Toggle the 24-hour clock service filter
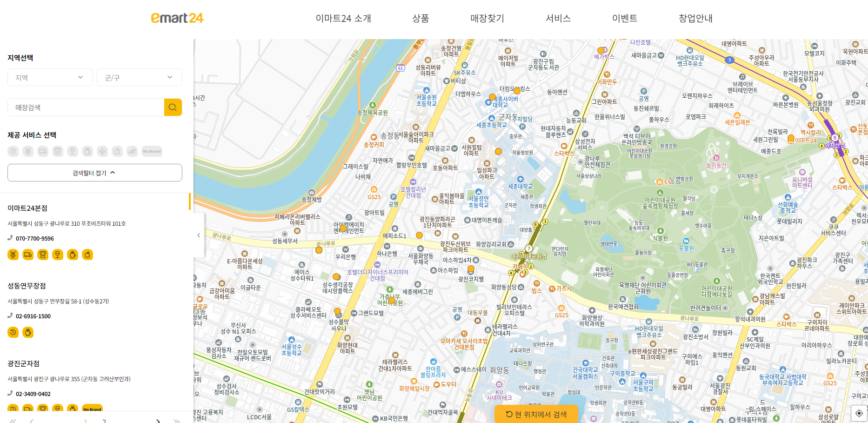 click(13, 151)
